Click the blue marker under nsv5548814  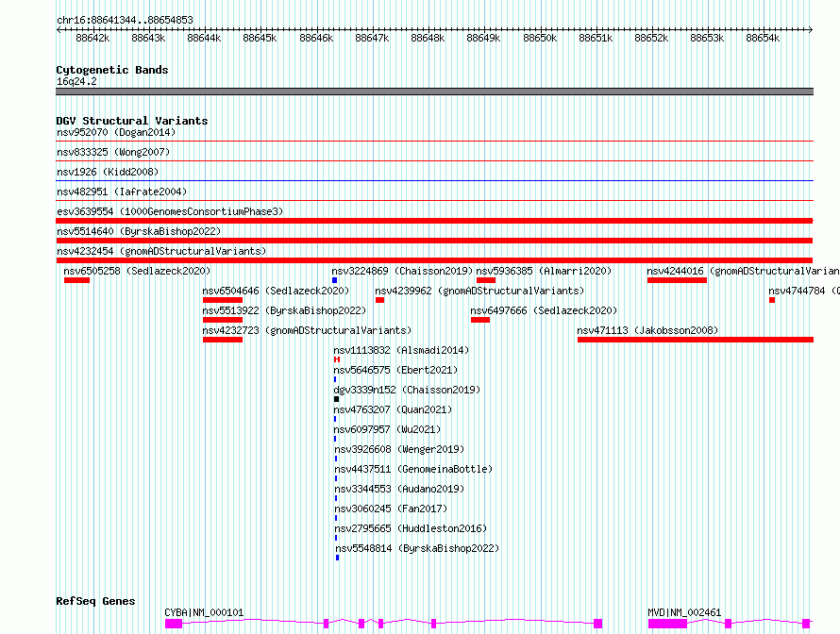coord(338,558)
